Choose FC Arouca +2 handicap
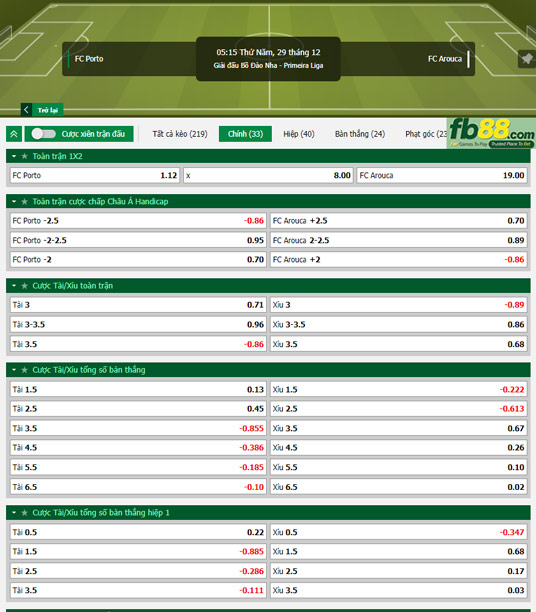Viewport: 536px width, 612px height. (x=399, y=260)
